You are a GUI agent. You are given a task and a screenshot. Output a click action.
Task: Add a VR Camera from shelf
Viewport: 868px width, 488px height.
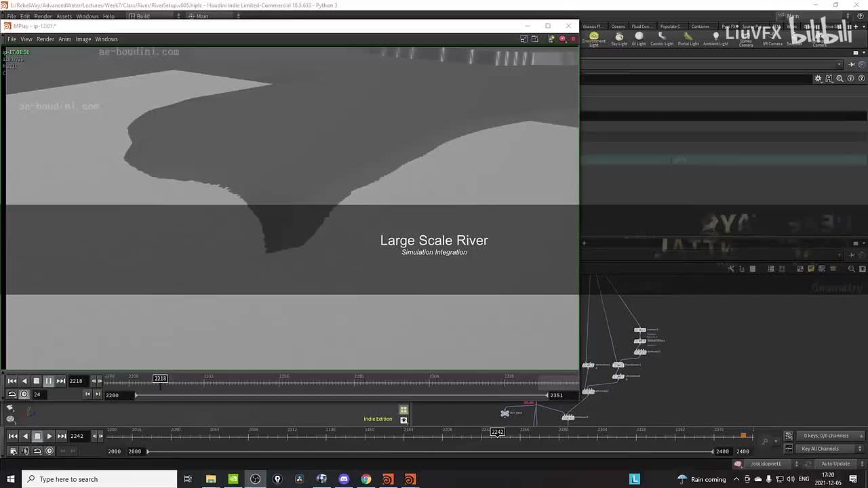[772, 39]
